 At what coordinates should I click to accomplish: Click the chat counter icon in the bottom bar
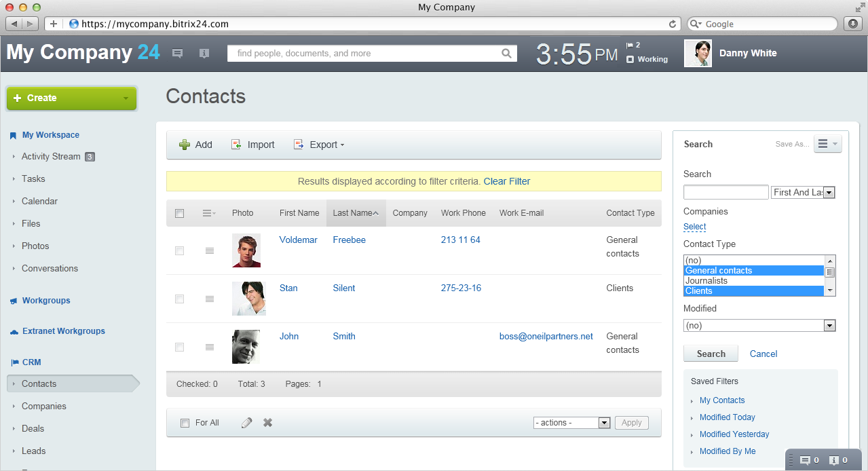(805, 461)
